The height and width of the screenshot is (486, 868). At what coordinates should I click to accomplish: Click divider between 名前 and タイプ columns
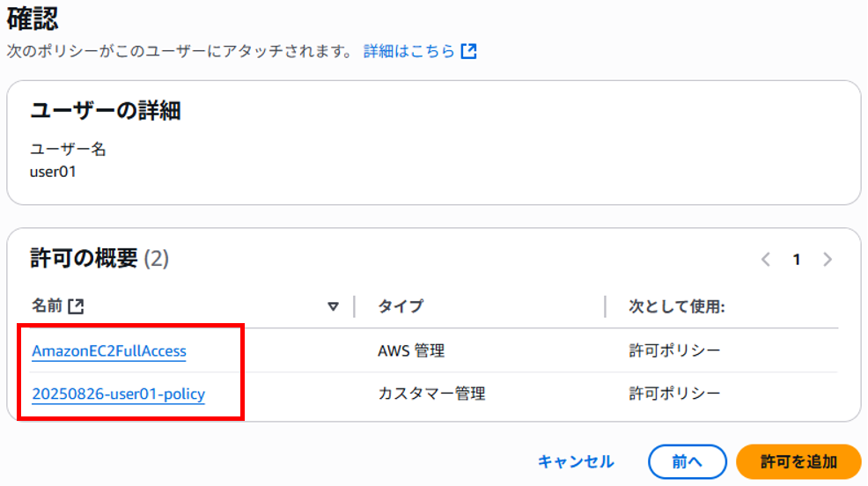point(354,306)
